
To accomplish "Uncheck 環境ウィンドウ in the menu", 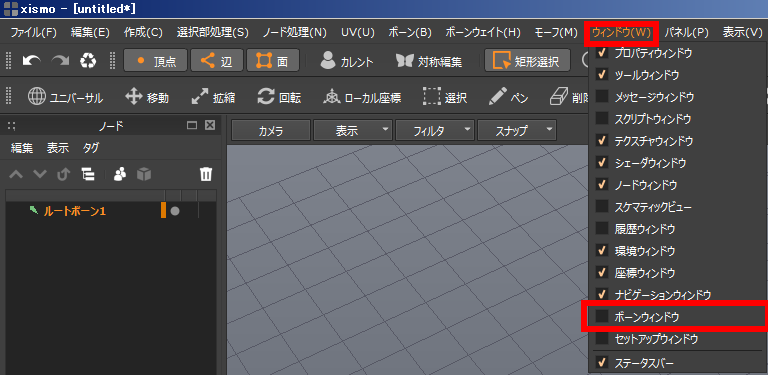I will pos(677,251).
